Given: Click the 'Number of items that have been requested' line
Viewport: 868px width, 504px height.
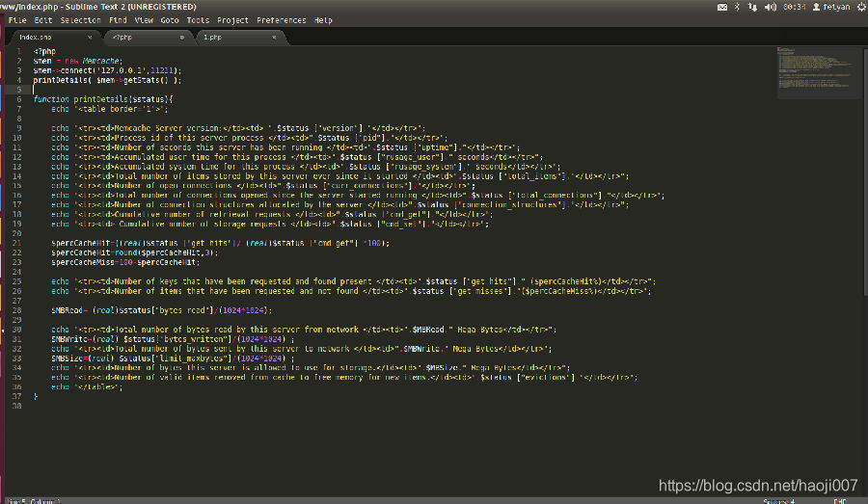Looking at the screenshot, I should [351, 291].
